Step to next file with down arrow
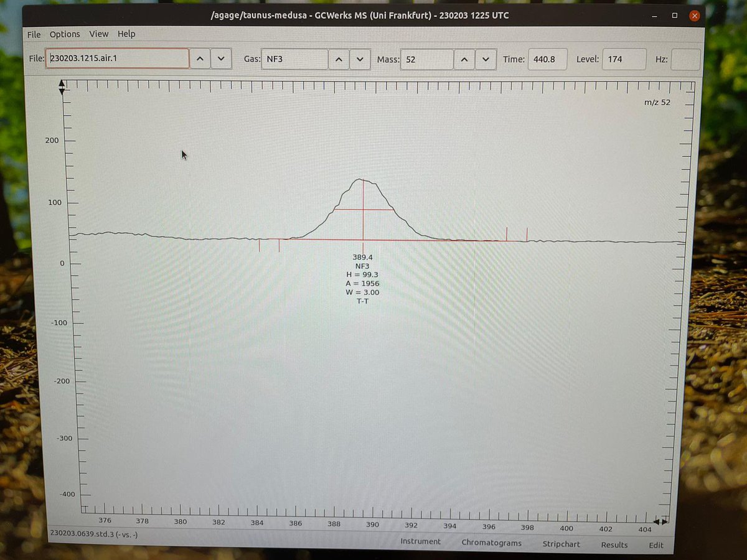This screenshot has height=560, width=747. (221, 59)
